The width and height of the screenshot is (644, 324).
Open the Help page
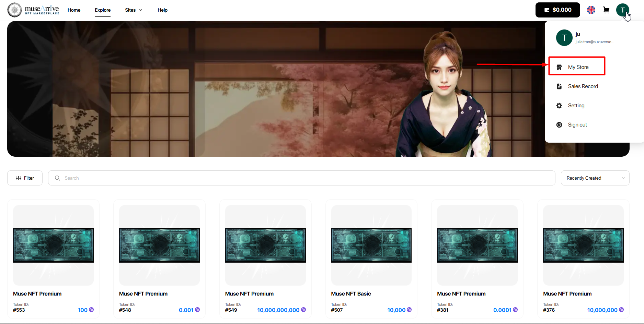[162, 10]
